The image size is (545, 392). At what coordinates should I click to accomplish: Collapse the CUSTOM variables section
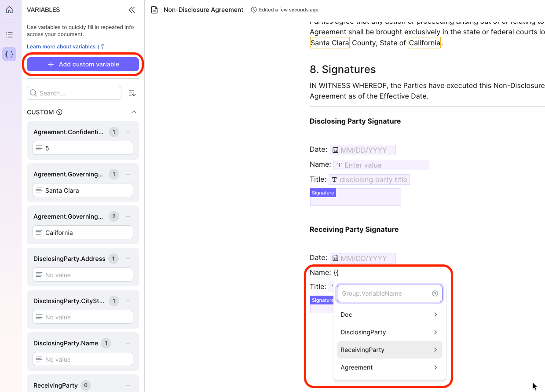point(134,112)
